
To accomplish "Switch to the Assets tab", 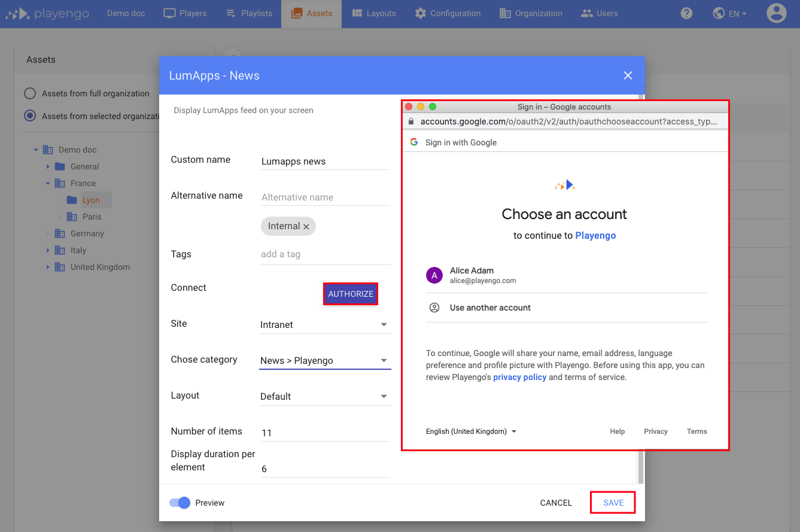I will tap(311, 13).
